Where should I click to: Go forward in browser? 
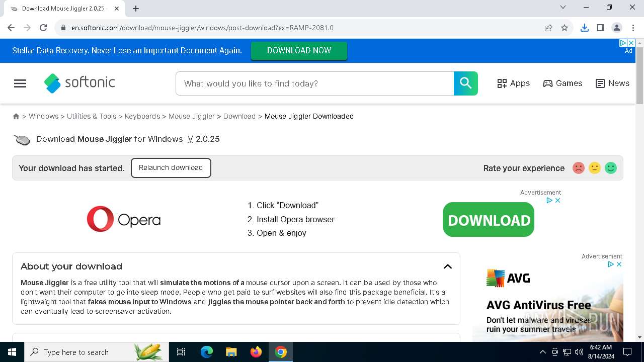coord(27,28)
